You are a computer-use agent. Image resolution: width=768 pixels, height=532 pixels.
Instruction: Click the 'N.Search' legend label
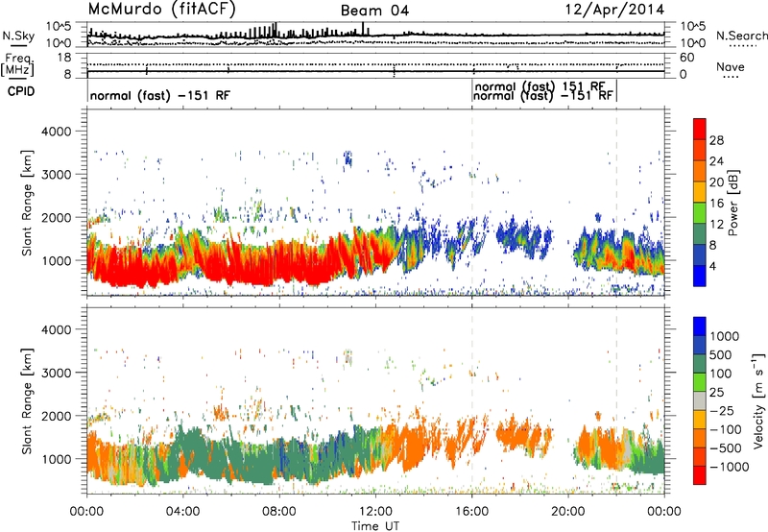tap(742, 36)
